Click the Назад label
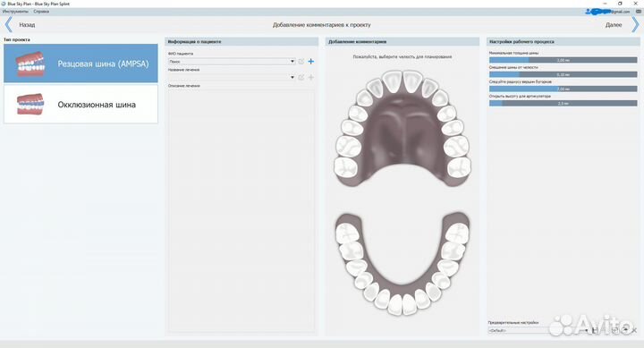 click(27, 25)
